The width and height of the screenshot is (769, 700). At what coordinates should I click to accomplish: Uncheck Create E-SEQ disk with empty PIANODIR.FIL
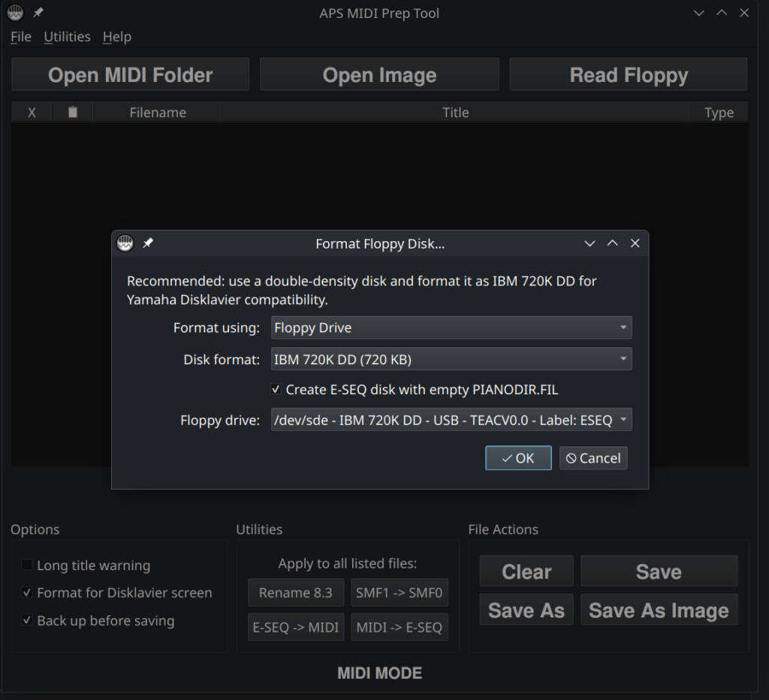[x=276, y=390]
